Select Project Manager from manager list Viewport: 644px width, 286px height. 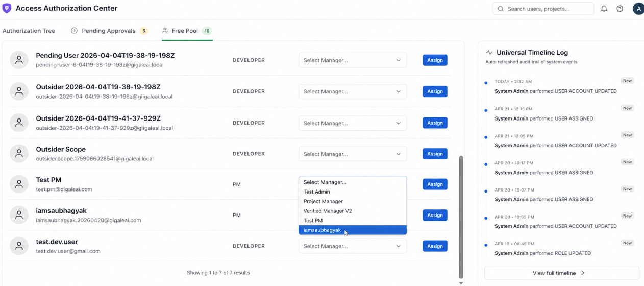(x=353, y=201)
